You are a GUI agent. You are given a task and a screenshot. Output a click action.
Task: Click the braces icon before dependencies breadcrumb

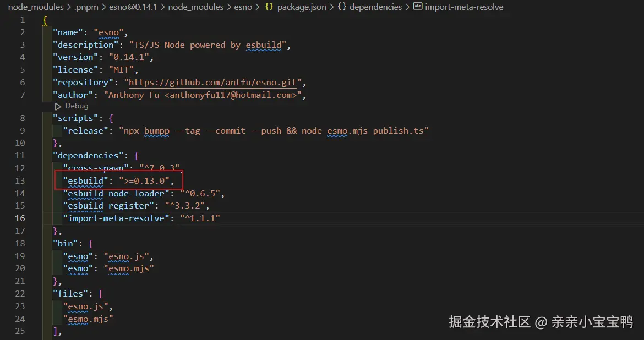[342, 7]
